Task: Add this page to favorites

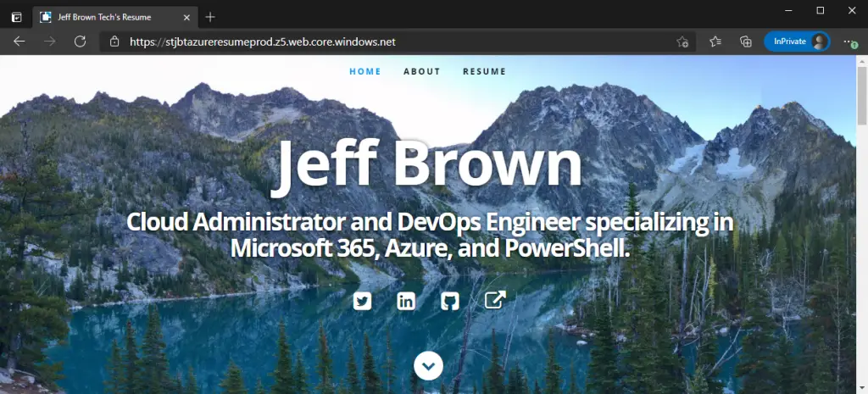Action: [x=682, y=42]
